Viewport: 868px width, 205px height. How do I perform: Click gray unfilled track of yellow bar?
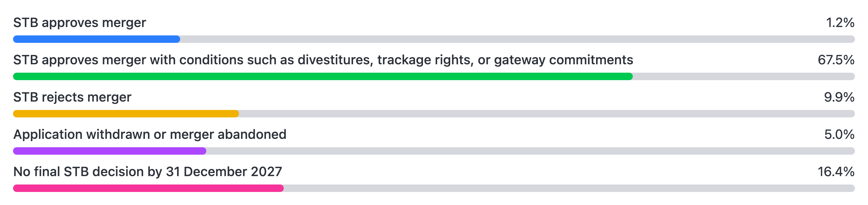click(547, 114)
